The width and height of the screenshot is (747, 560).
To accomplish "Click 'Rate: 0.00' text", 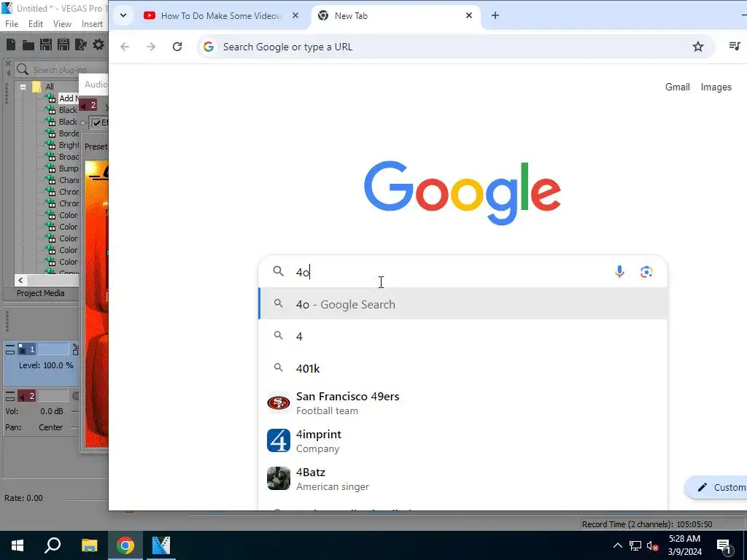I will pos(23,498).
